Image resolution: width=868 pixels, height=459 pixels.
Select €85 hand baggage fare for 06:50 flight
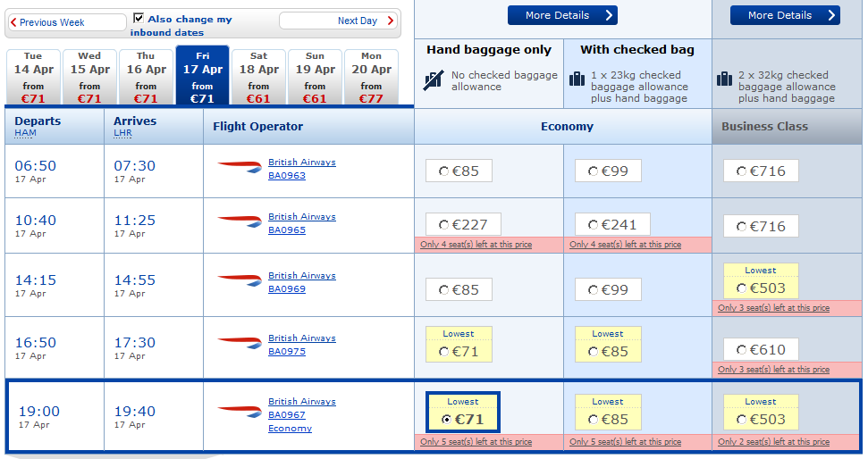tap(444, 171)
